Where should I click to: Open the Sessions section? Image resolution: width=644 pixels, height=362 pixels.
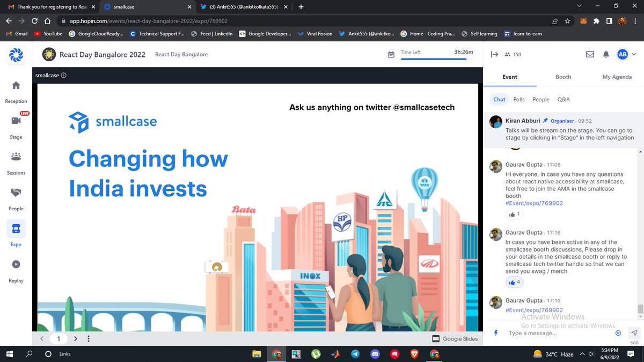(x=16, y=162)
